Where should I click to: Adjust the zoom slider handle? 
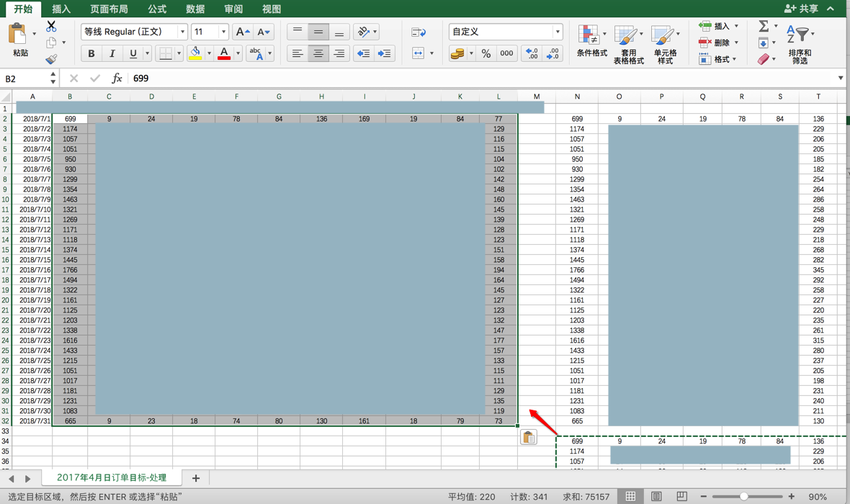point(743,496)
